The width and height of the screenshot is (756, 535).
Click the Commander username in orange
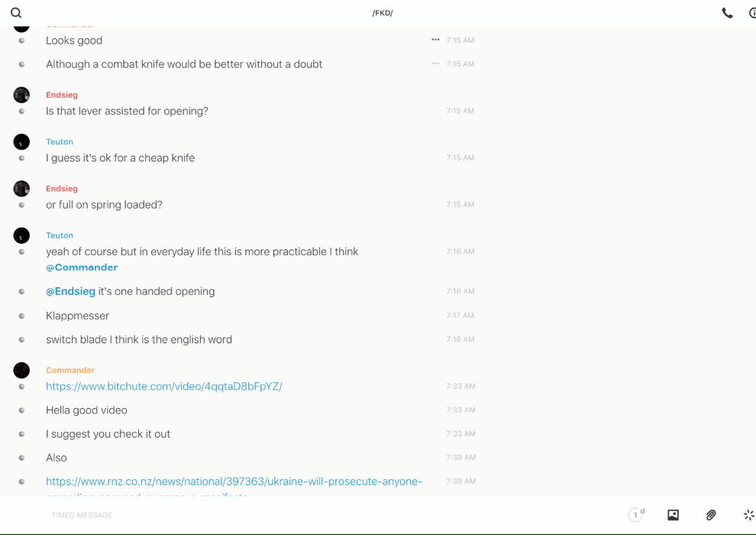[70, 370]
